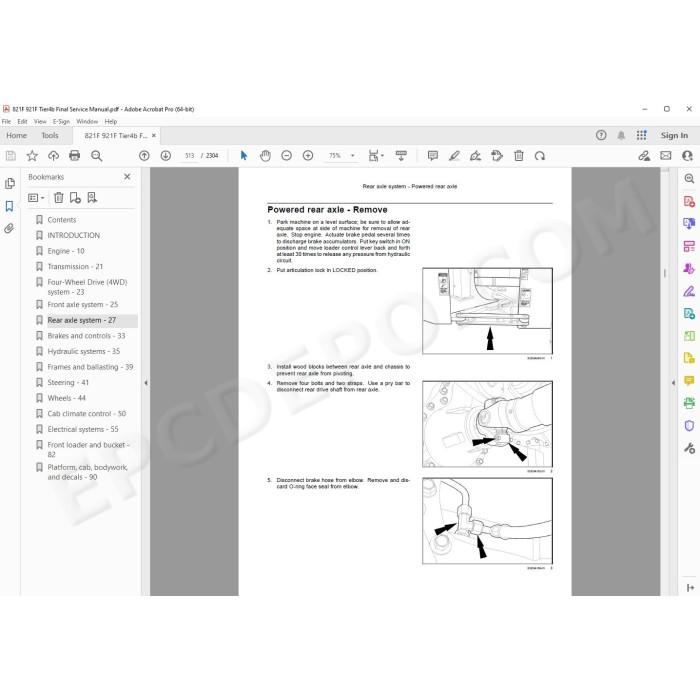Open the fit page options icon
Image resolution: width=700 pixels, height=700 pixels.
375,156
